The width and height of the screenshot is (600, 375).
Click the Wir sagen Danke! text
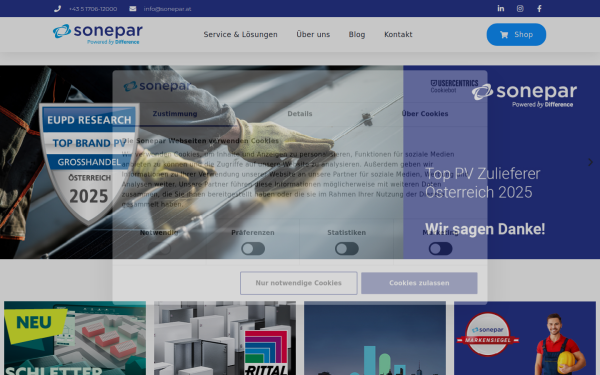[x=485, y=229]
